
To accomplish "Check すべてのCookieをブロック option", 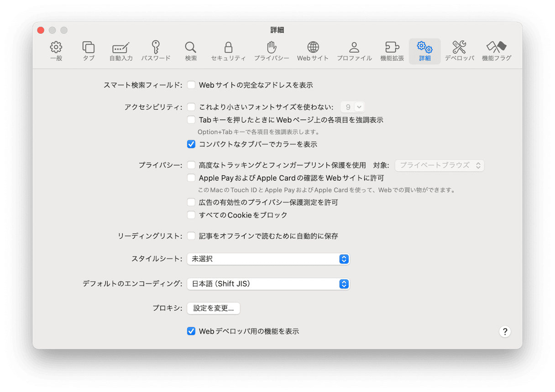I will (191, 215).
